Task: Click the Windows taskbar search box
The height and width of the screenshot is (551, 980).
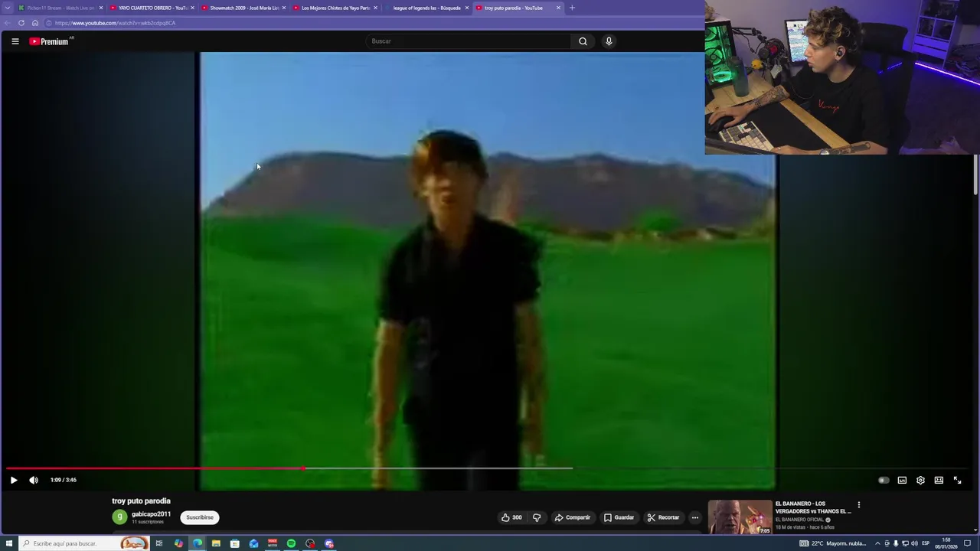Action: pyautogui.click(x=84, y=543)
